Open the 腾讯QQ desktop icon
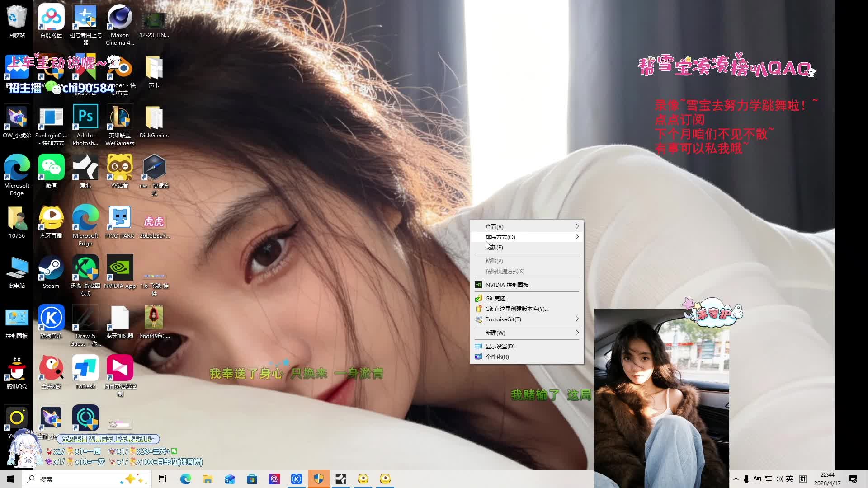868x488 pixels. (x=17, y=369)
